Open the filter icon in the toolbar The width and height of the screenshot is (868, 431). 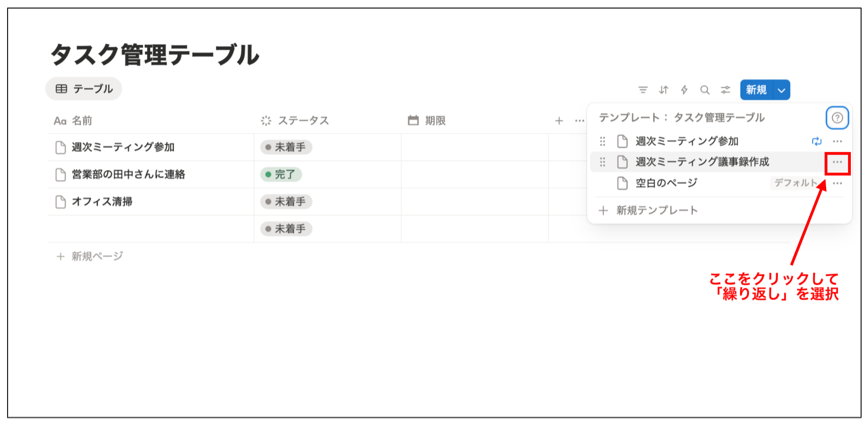[x=644, y=90]
